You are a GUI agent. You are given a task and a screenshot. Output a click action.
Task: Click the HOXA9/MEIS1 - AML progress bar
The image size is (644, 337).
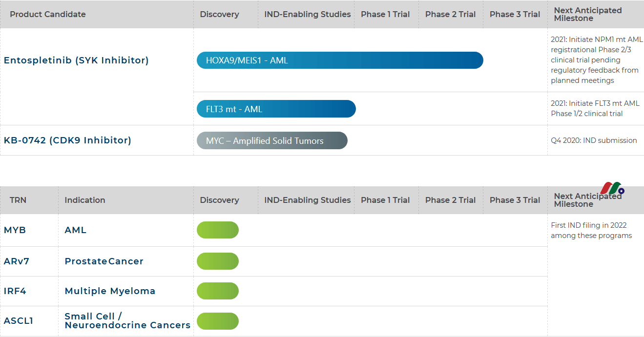coord(339,60)
